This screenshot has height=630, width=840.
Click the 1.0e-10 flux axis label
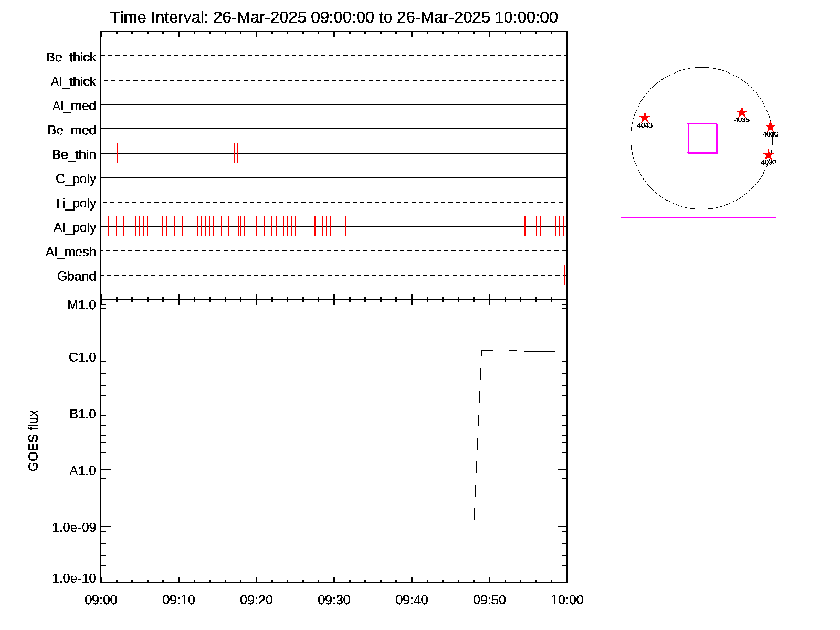point(74,579)
